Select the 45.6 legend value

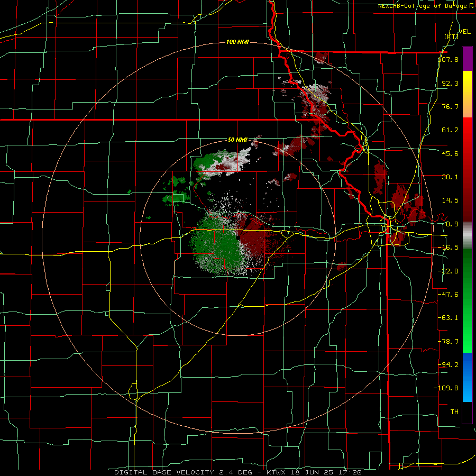coord(450,153)
